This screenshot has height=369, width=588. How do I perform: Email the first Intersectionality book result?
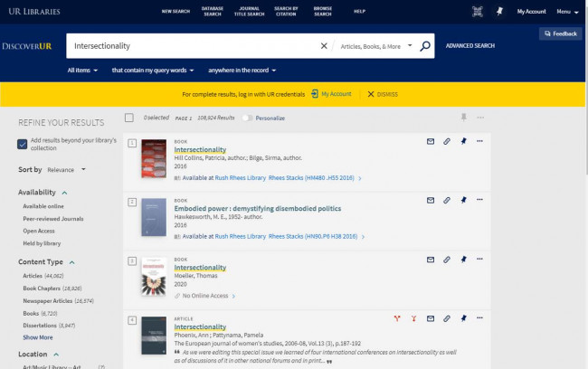coord(431,141)
